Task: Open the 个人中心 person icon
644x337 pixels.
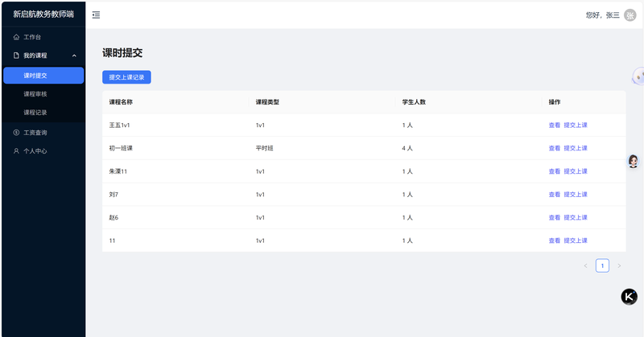Action: point(16,151)
